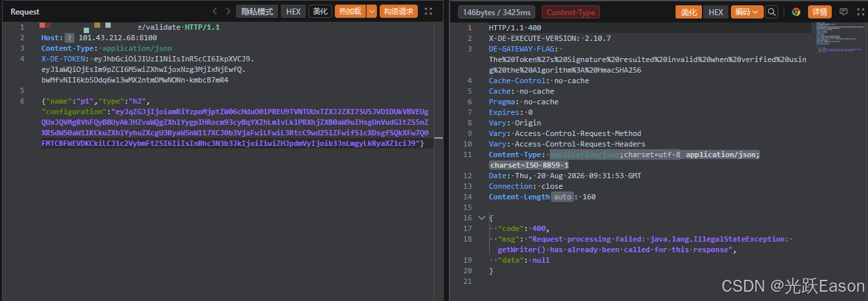Screen dimensions: 868x301
Task: Click the X-DE-TOKEN header name
Action: coord(64,59)
